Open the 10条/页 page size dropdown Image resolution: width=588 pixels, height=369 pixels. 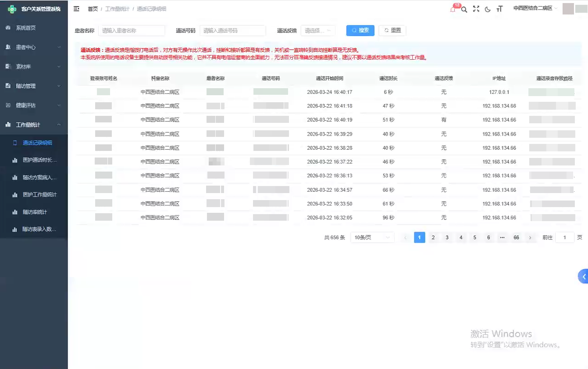point(372,237)
